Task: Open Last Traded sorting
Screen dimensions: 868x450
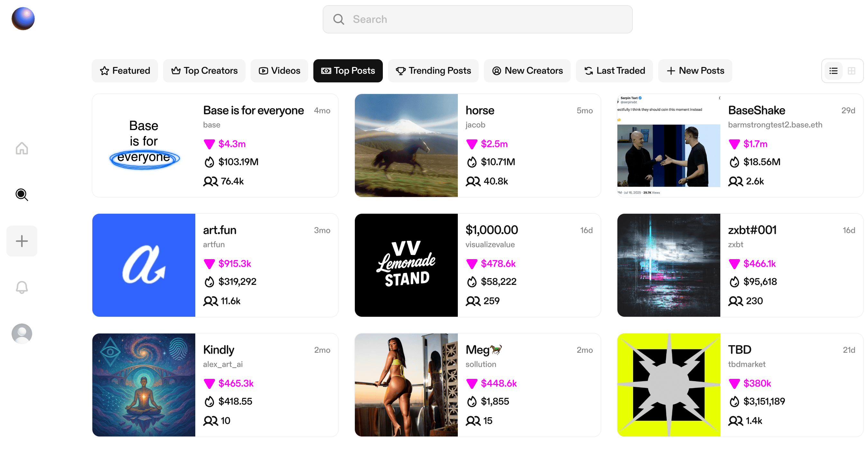Action: pos(614,71)
